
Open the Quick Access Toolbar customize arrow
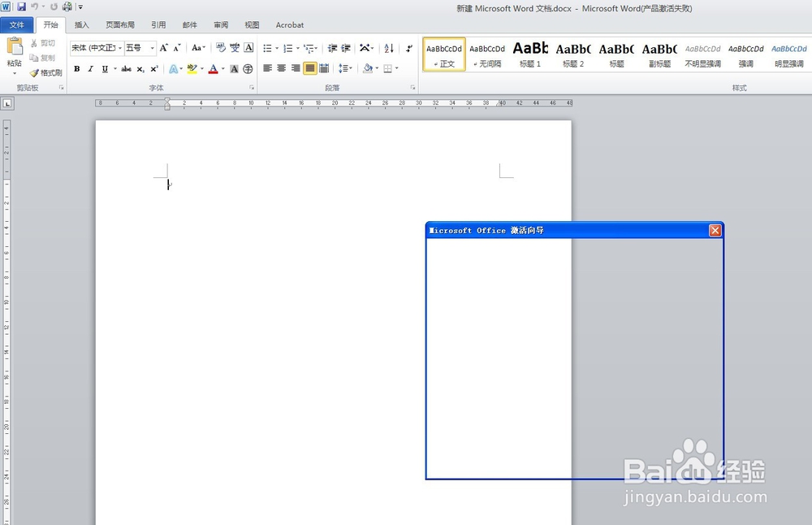pyautogui.click(x=80, y=7)
